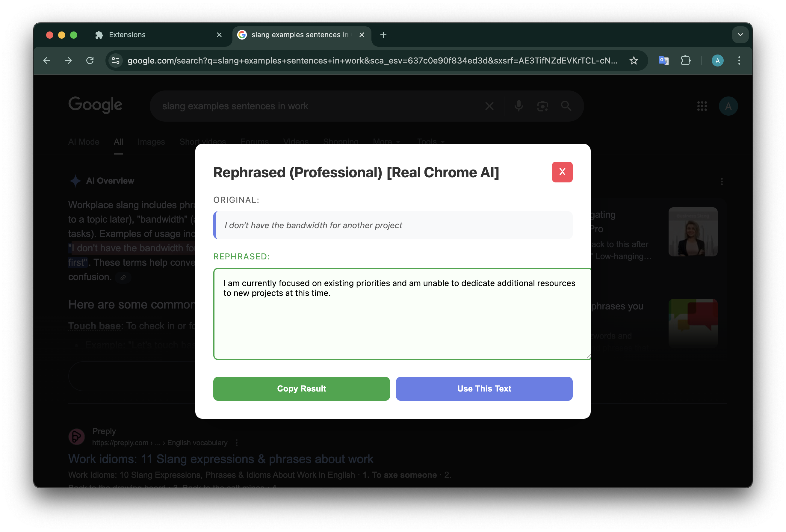Click the Copy Result button
786x532 pixels.
tap(301, 389)
